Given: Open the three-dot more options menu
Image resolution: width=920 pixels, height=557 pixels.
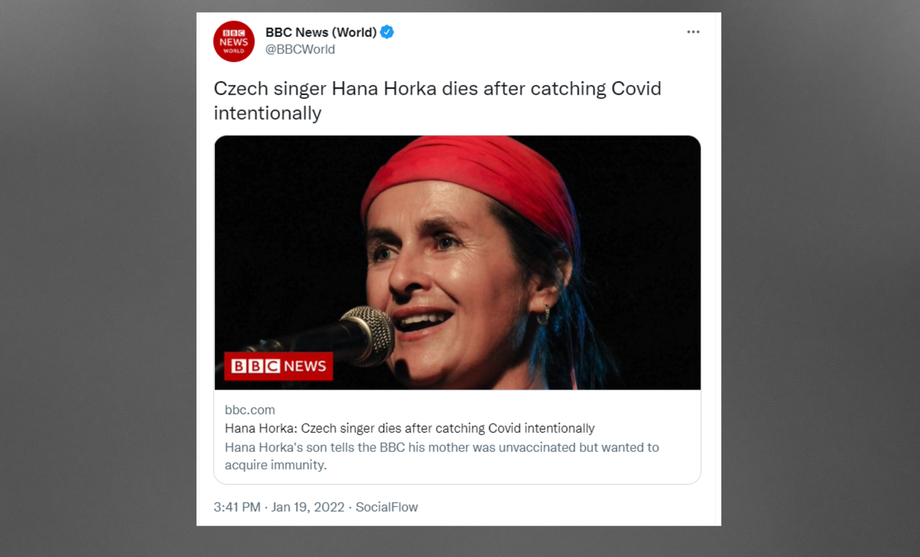Looking at the screenshot, I should tap(693, 32).
